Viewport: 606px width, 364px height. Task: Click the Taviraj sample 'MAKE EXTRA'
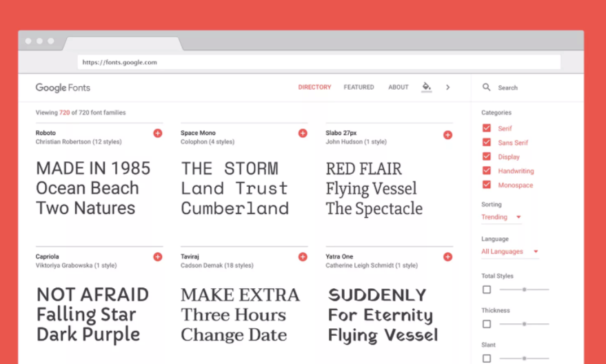point(240,295)
